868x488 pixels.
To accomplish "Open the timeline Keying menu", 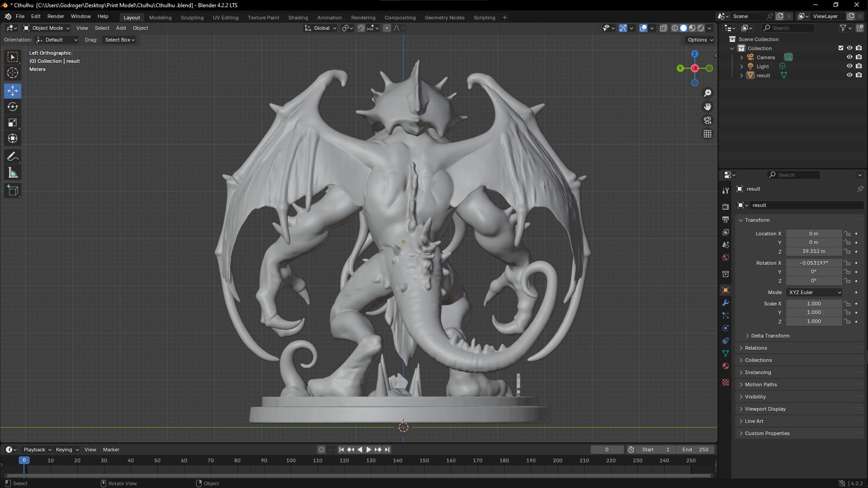I will click(67, 450).
